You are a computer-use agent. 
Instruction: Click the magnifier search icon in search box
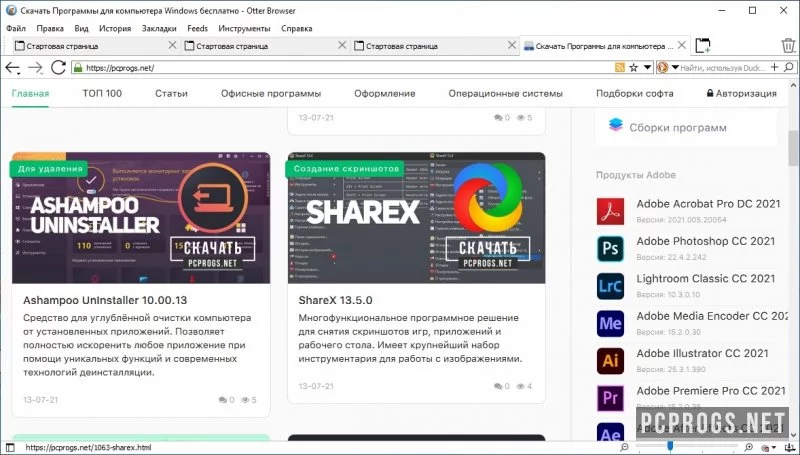tap(788, 67)
